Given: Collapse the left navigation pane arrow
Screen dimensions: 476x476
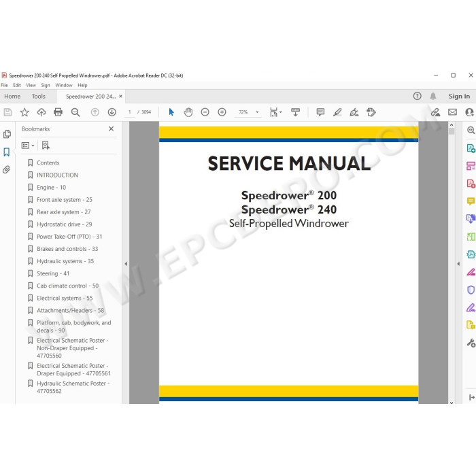Looking at the screenshot, I should coord(126,264).
